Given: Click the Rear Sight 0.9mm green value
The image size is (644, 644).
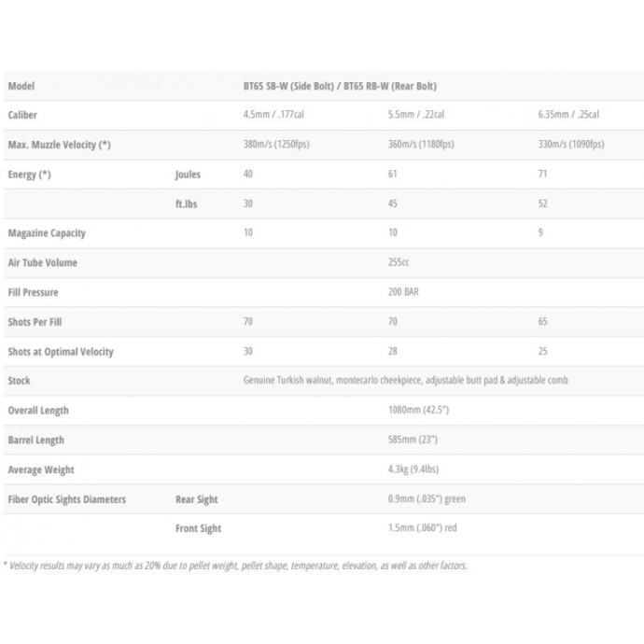Looking at the screenshot, I should click(427, 499).
